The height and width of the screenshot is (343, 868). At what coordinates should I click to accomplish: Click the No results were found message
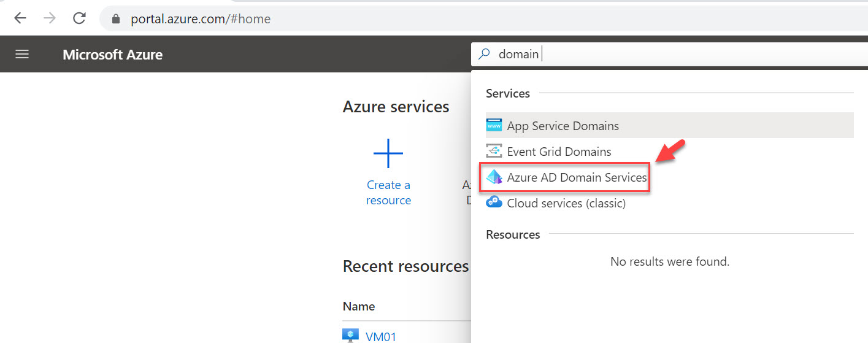point(670,261)
